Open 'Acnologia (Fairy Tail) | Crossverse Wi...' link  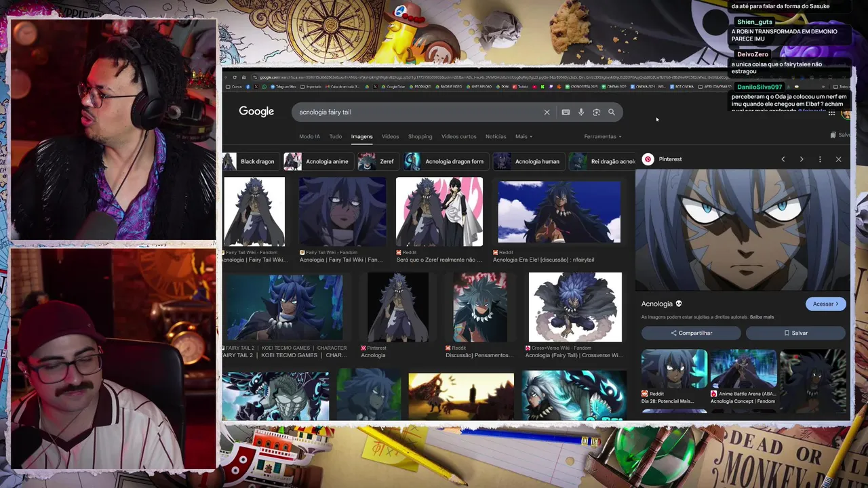[574, 355]
